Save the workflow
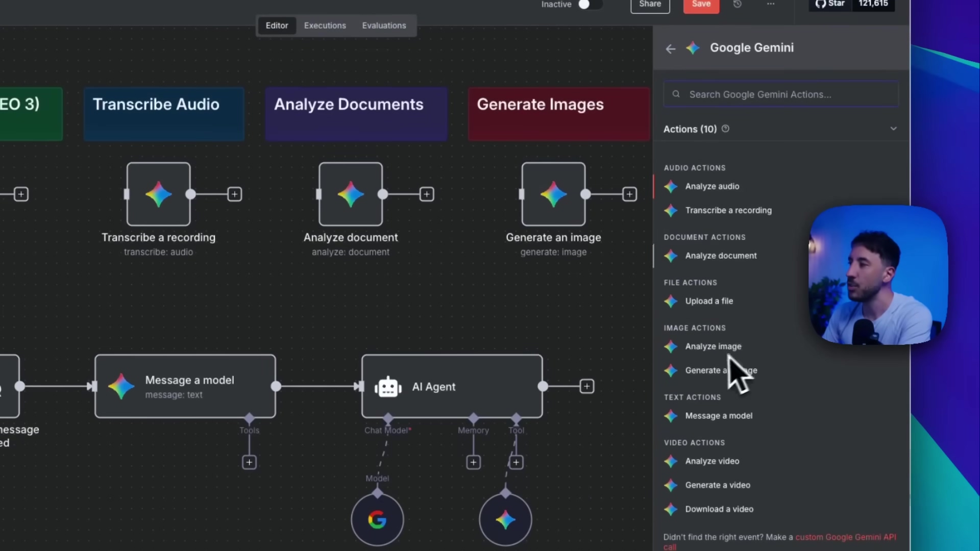 pos(701,5)
